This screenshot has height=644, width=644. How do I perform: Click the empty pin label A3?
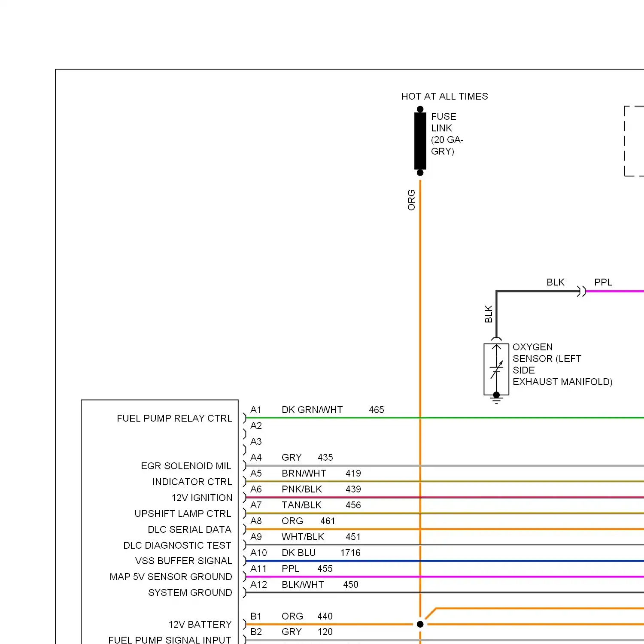[x=256, y=441]
